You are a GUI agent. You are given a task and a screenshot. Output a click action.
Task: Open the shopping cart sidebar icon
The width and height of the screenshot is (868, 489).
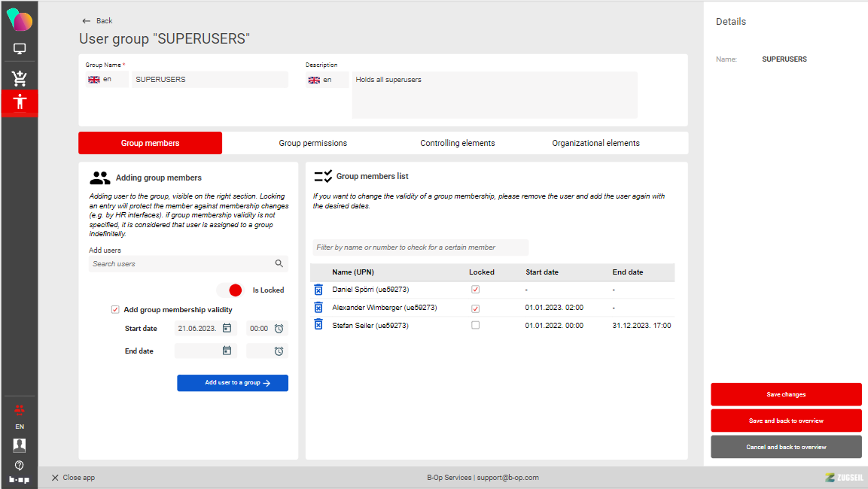coord(20,78)
